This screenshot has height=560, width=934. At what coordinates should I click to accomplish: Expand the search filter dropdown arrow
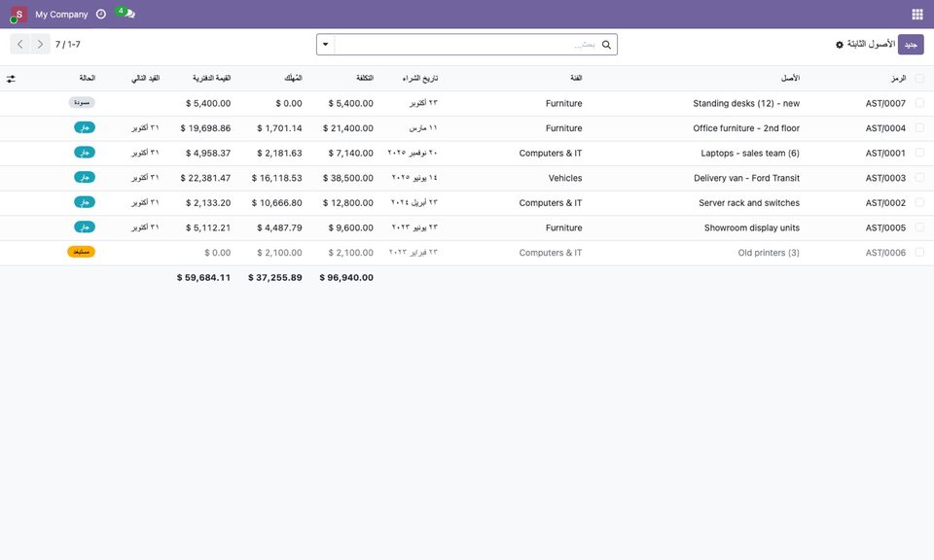click(326, 45)
